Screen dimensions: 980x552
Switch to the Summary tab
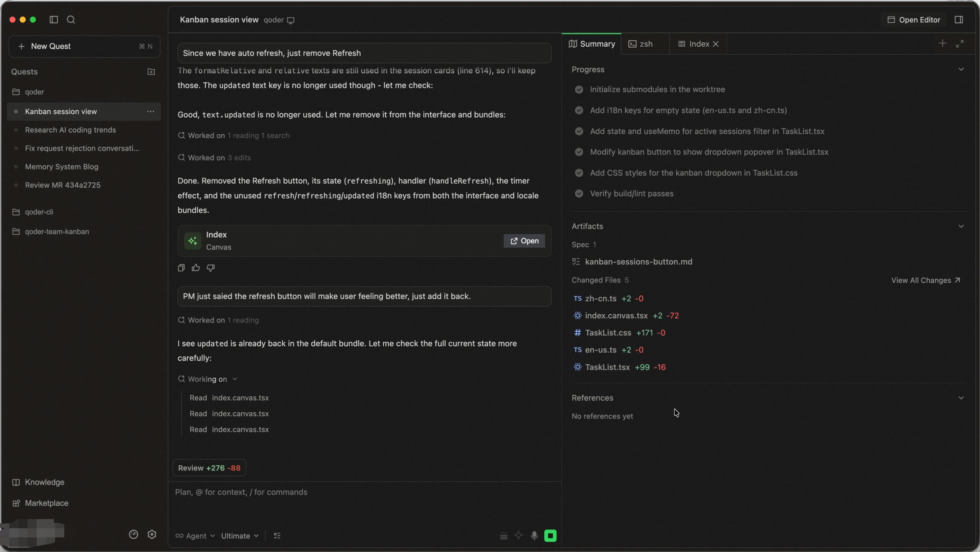(592, 44)
